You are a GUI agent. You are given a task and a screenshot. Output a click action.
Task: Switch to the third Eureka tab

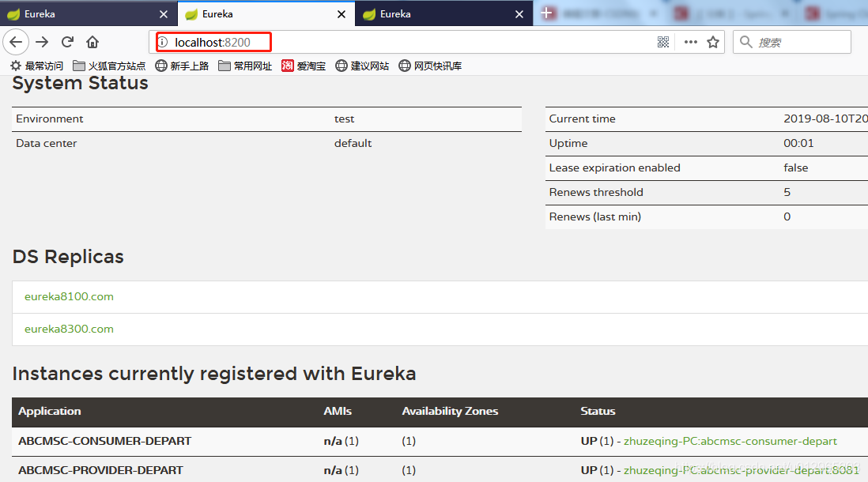pos(444,14)
